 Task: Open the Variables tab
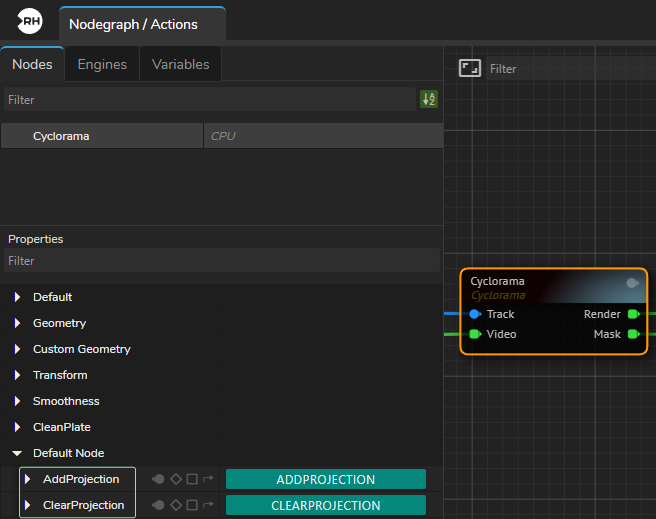point(180,64)
